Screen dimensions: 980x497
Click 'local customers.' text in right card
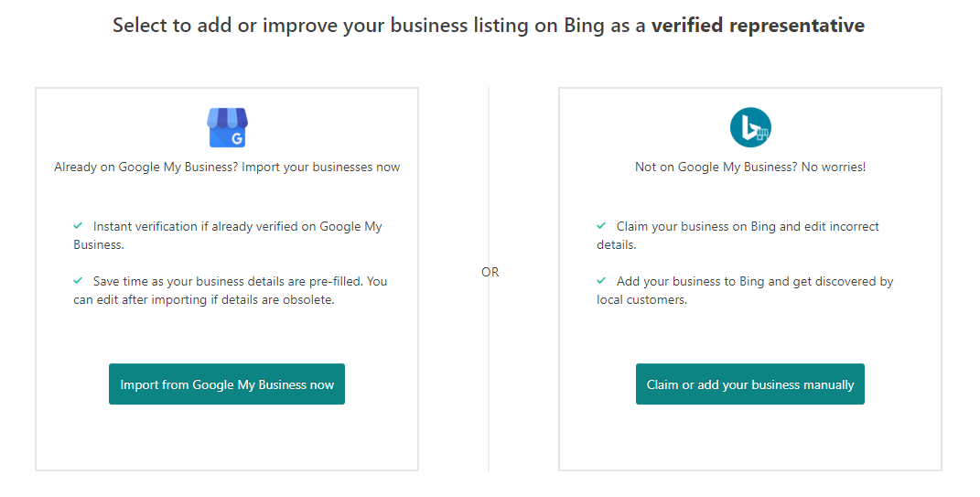pos(641,299)
